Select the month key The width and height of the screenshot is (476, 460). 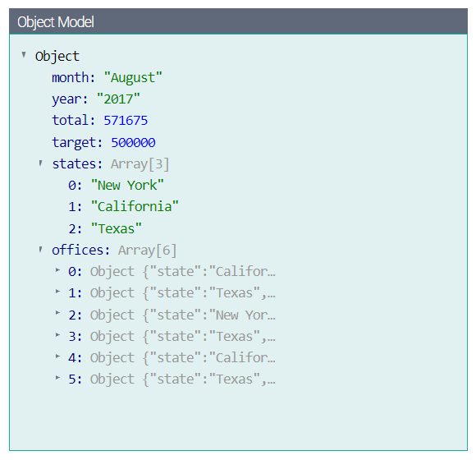[x=74, y=77]
